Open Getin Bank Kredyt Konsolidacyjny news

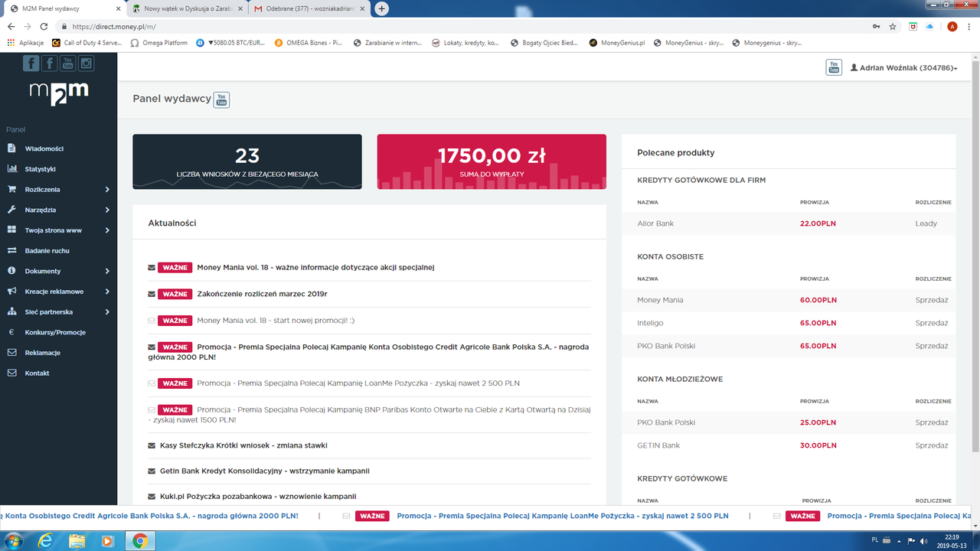(265, 471)
